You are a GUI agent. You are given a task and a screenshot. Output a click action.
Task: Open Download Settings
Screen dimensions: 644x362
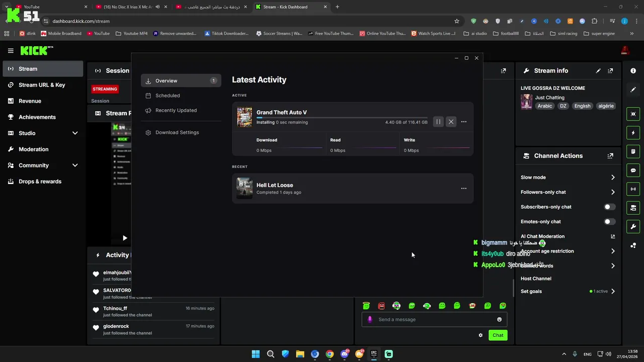tap(181, 132)
